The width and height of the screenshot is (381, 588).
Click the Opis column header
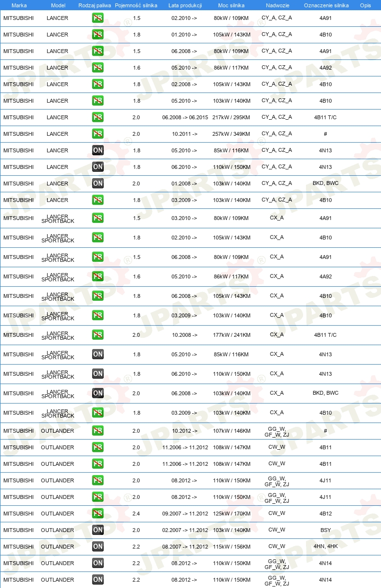[365, 5]
